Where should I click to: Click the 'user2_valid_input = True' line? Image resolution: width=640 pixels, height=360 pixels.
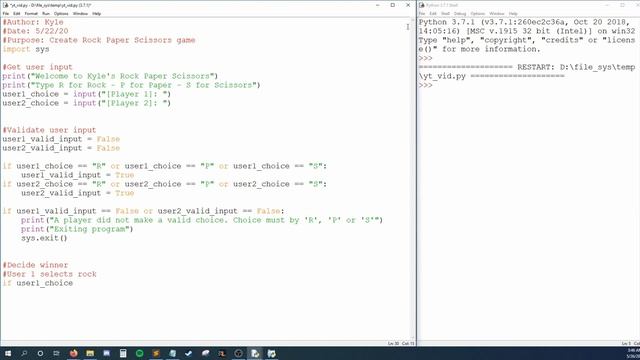pos(78,193)
